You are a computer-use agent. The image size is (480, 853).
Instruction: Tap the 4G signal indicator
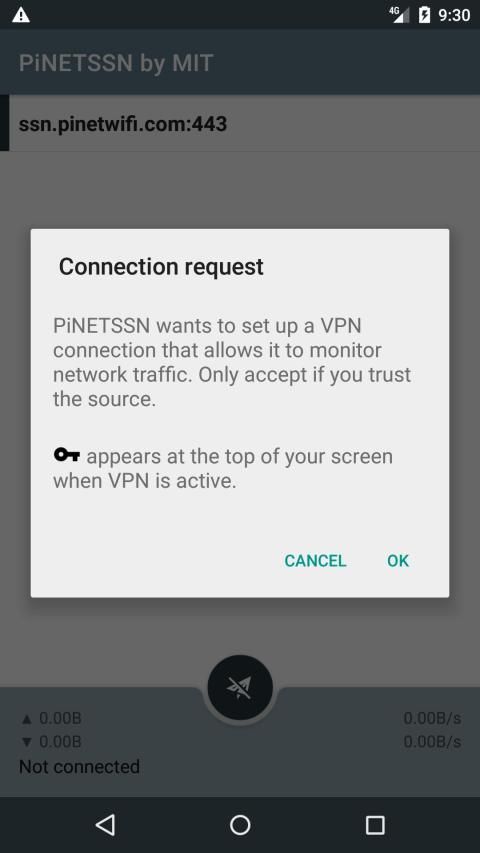click(x=399, y=15)
